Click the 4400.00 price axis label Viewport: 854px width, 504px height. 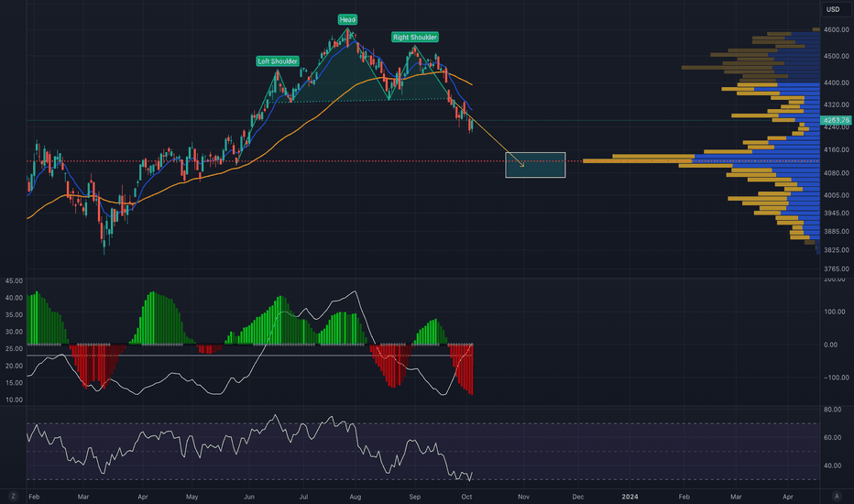pyautogui.click(x=836, y=82)
